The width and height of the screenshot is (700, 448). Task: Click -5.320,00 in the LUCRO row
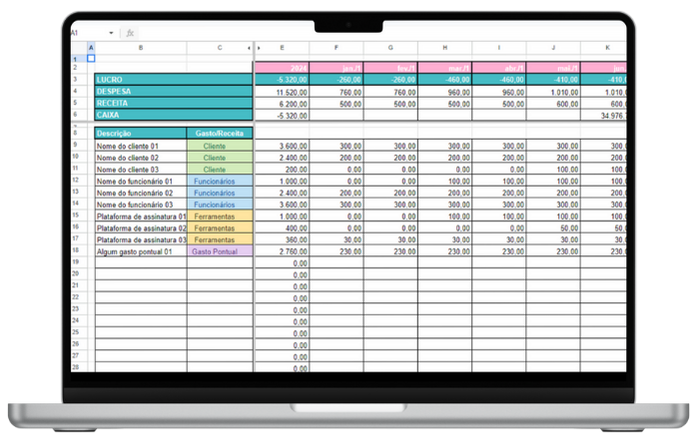(282, 79)
